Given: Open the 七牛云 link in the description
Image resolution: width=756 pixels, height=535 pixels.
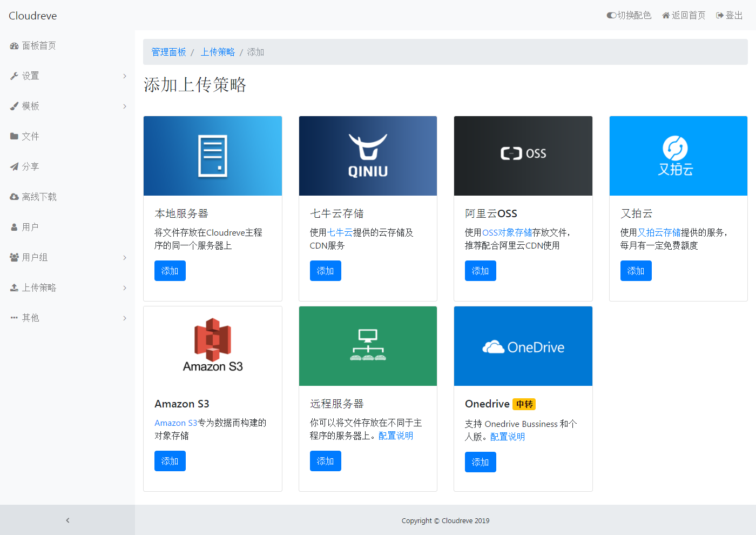Looking at the screenshot, I should coord(340,232).
